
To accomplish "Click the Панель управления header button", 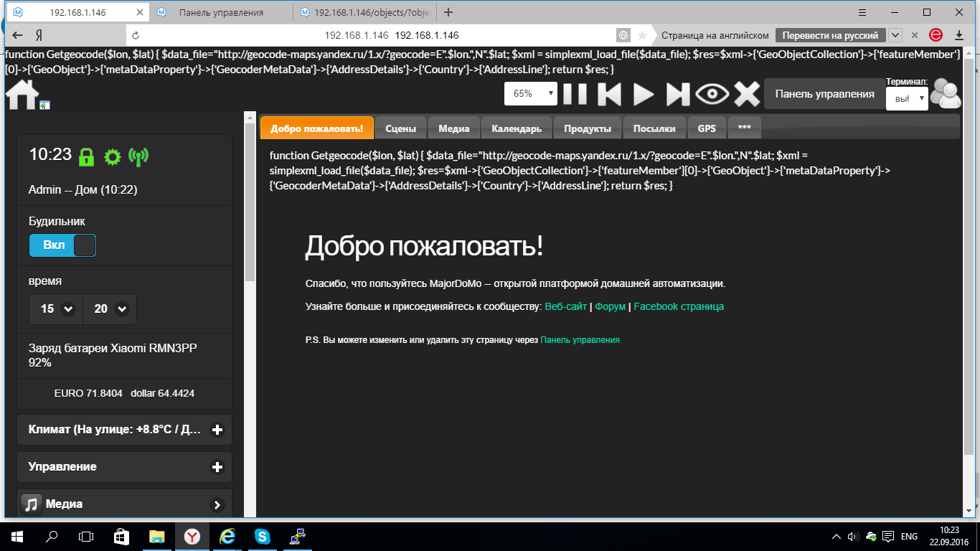I will (825, 94).
